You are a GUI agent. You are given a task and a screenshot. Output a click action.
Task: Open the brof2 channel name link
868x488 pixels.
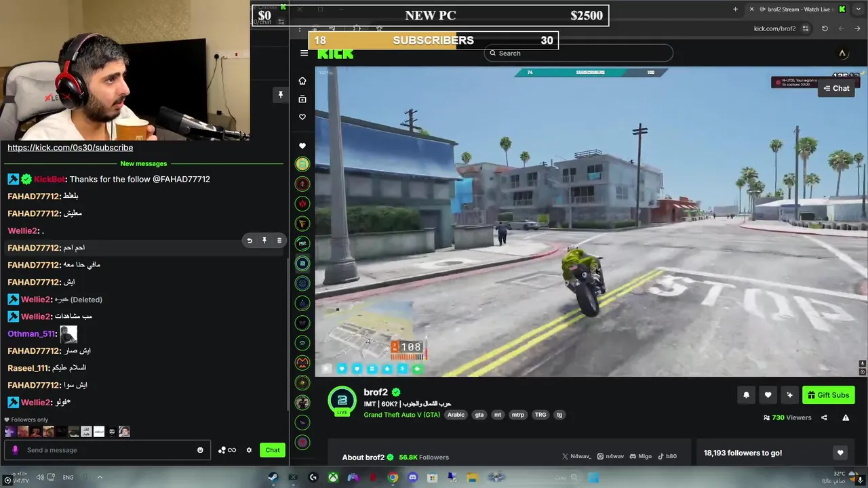pyautogui.click(x=376, y=392)
